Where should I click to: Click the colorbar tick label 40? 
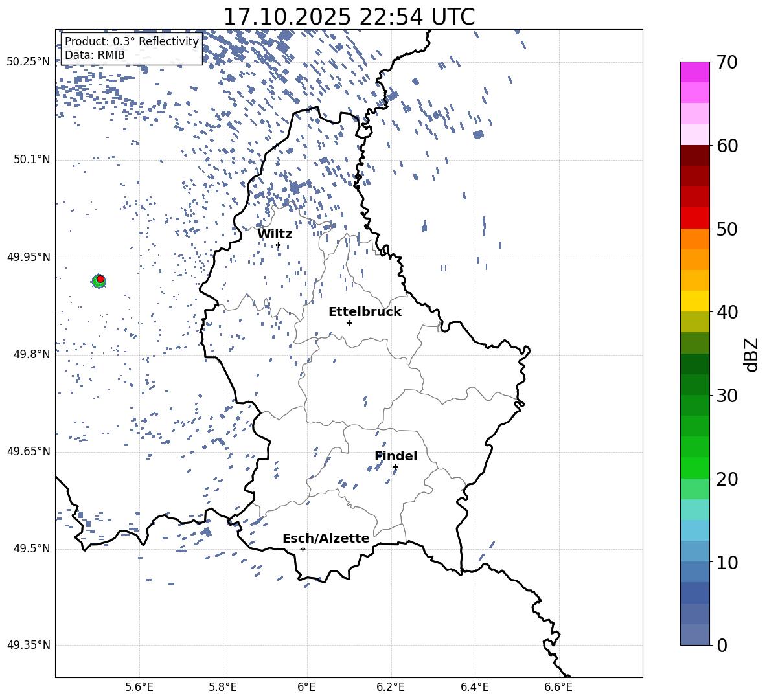pos(727,312)
